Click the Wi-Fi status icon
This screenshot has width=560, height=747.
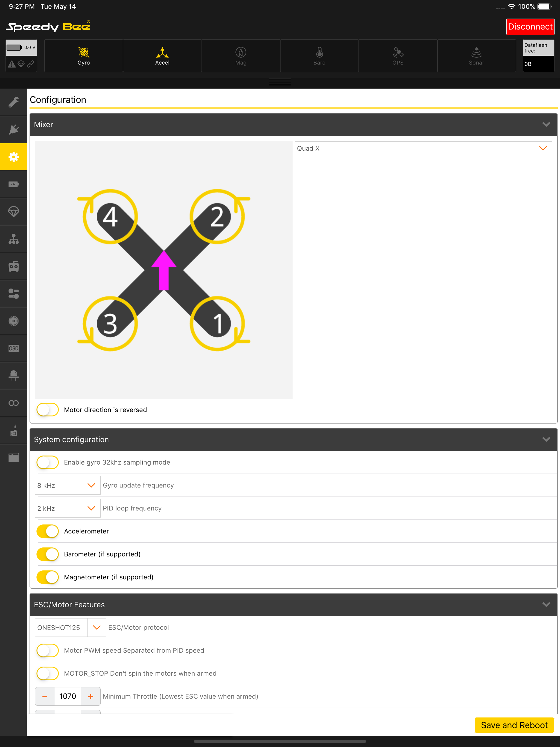point(511,6)
